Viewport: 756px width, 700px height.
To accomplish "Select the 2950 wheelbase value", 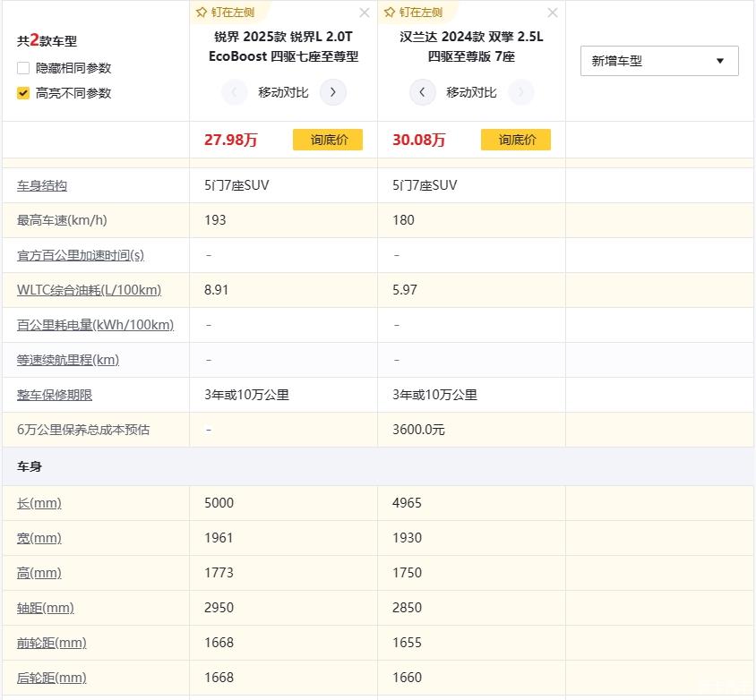I will [219, 608].
